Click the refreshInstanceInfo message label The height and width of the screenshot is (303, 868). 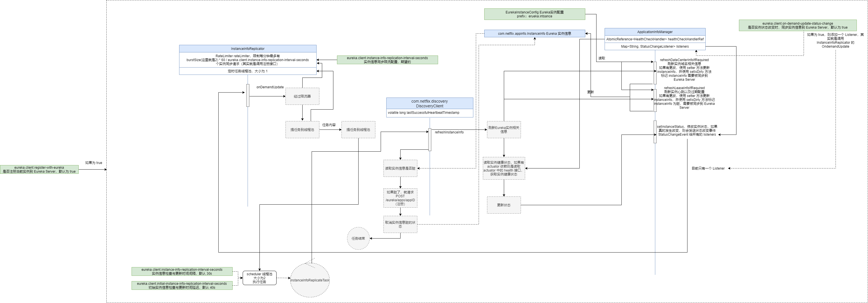449,132
